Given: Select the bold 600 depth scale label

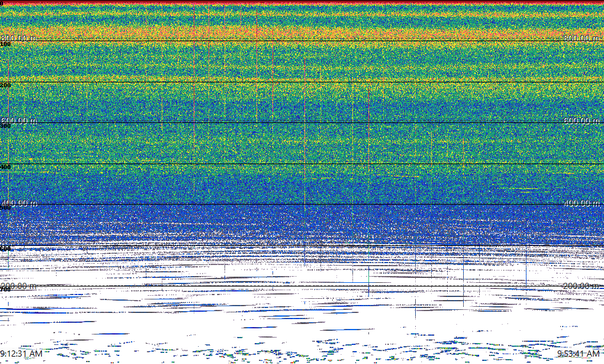Looking at the screenshot, I should (6, 249).
